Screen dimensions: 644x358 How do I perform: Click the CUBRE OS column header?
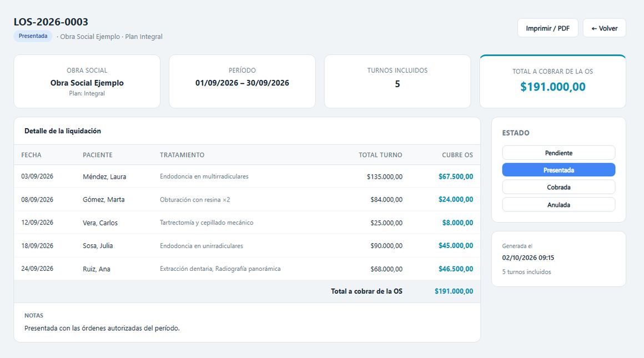point(457,155)
